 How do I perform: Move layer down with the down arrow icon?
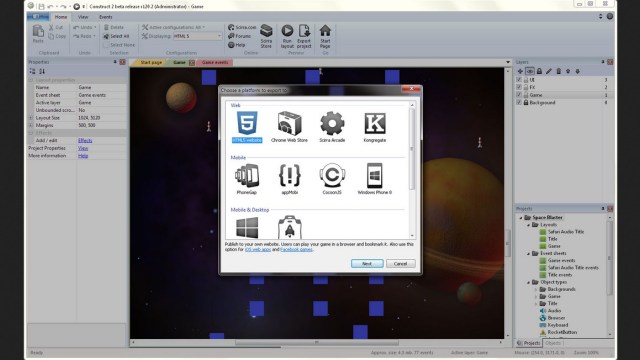coord(578,71)
